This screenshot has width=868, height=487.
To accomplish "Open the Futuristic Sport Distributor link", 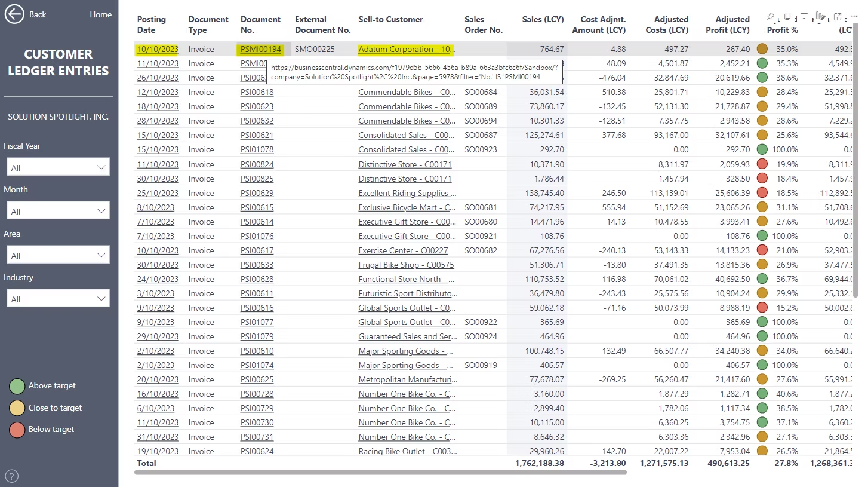I will (408, 293).
